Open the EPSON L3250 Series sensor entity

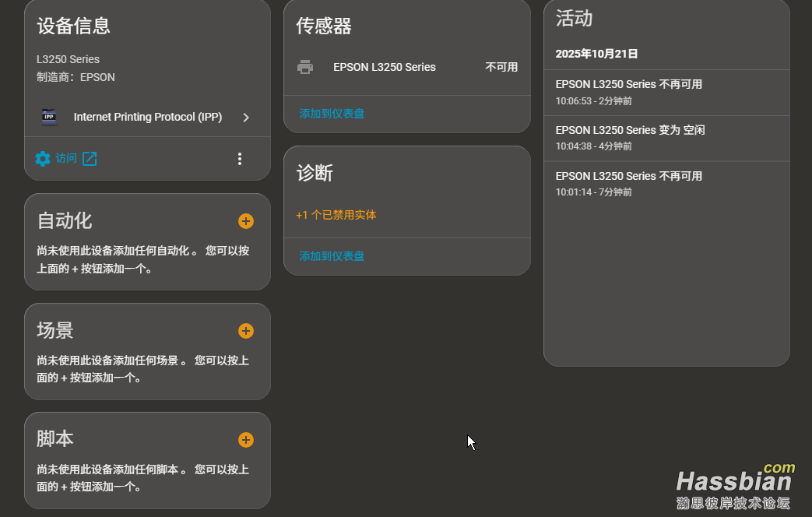click(x=385, y=67)
